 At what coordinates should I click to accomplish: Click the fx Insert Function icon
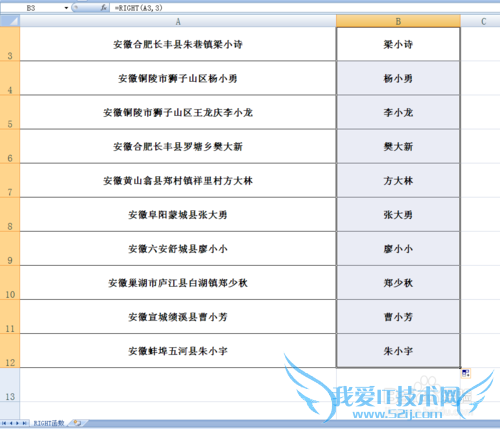pos(104,7)
